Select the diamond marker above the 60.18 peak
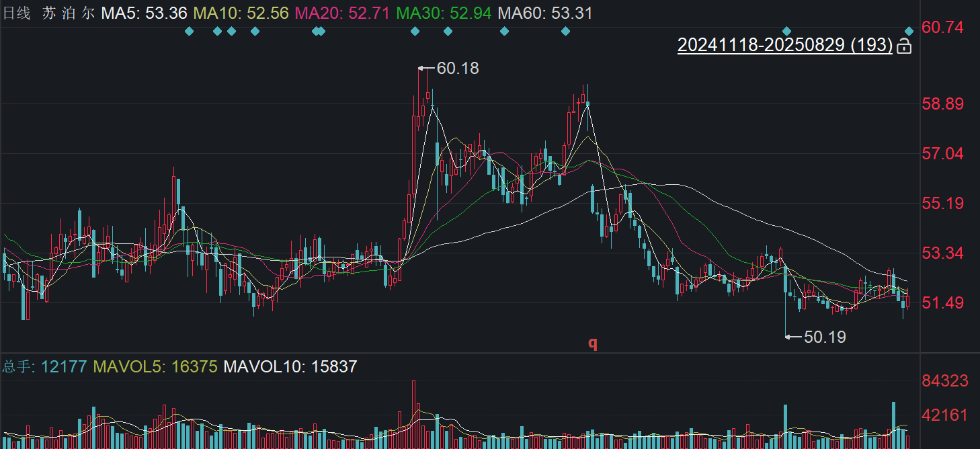Screen dimensions: 980x449 415,31
